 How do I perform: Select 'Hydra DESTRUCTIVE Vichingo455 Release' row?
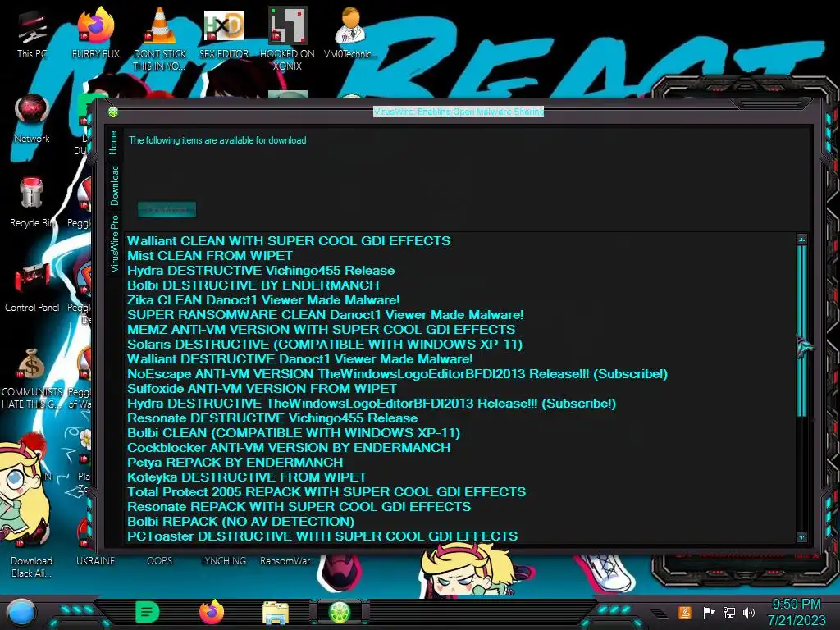261,271
